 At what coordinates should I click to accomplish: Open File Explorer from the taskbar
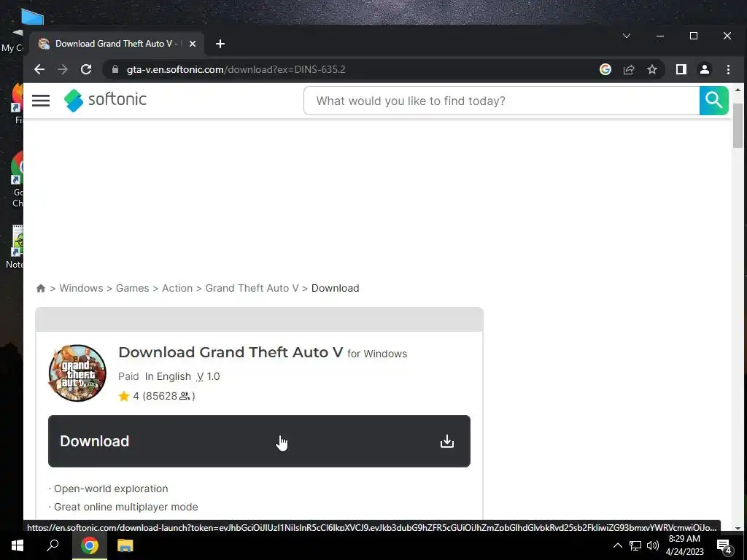point(125,545)
